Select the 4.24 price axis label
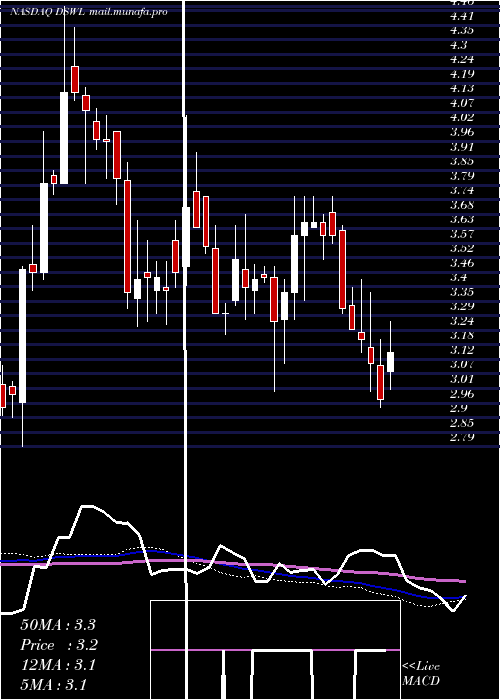 click(x=462, y=60)
